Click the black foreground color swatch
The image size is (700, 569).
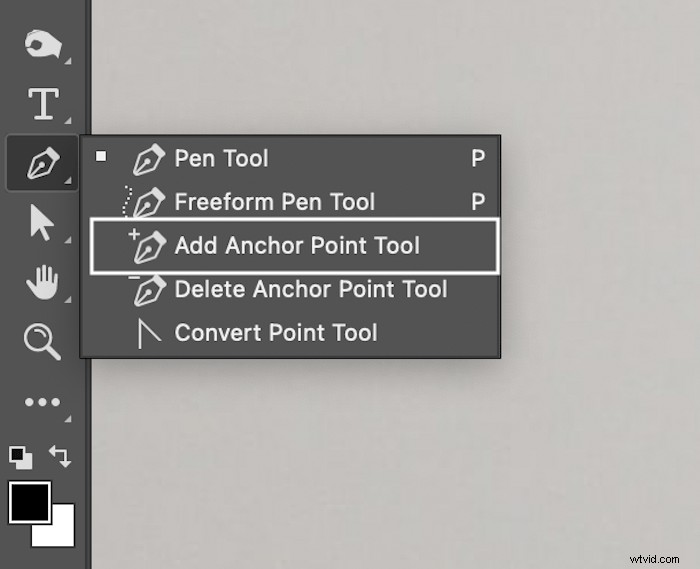(x=29, y=502)
